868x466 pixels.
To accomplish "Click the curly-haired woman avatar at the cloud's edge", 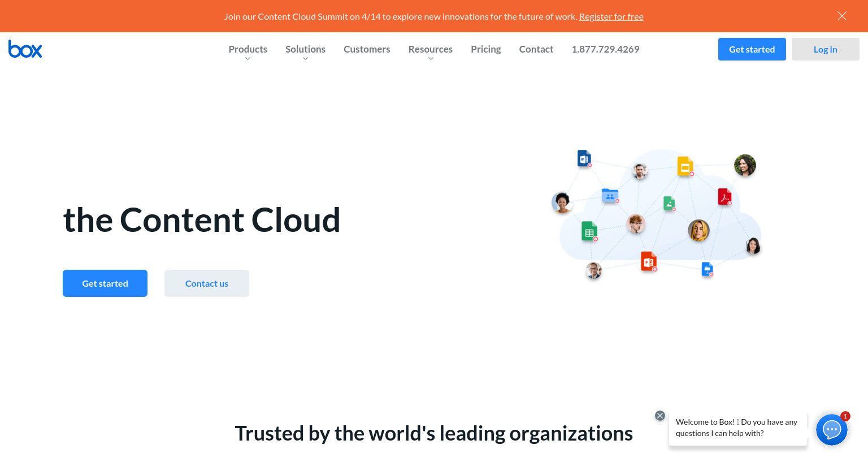I will pyautogui.click(x=562, y=202).
